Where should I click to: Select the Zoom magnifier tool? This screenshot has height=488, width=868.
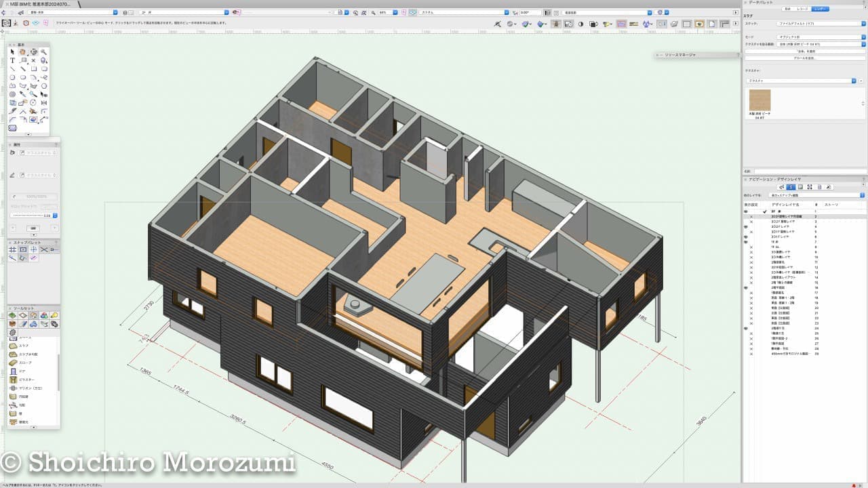coord(44,52)
